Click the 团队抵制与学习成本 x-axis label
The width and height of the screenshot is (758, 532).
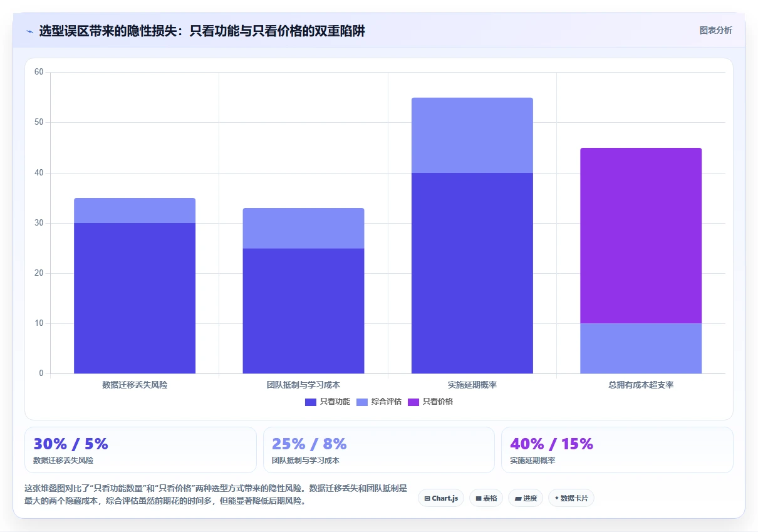pyautogui.click(x=303, y=385)
